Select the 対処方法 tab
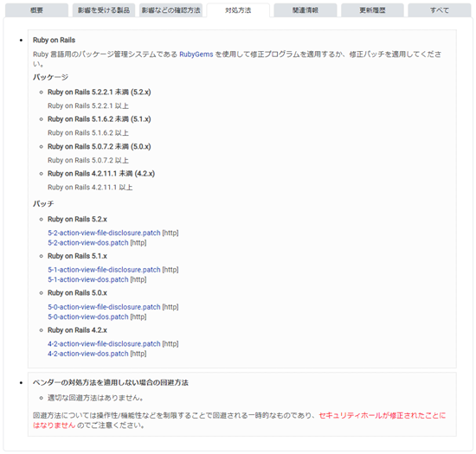The height and width of the screenshot is (454, 476). (x=238, y=10)
